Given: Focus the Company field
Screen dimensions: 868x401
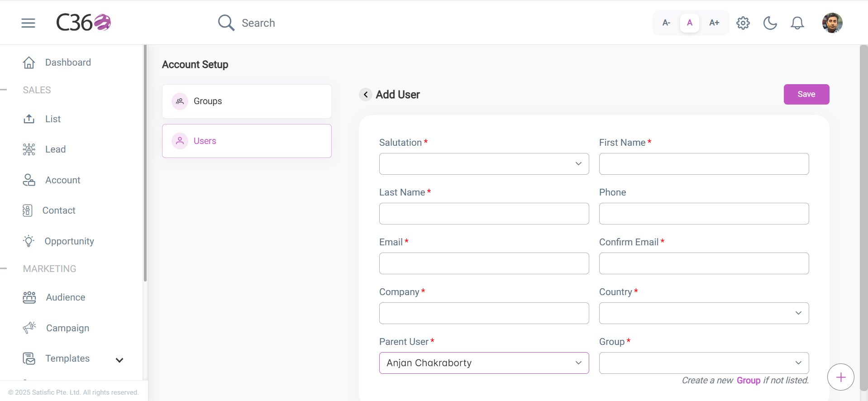Looking at the screenshot, I should (484, 313).
